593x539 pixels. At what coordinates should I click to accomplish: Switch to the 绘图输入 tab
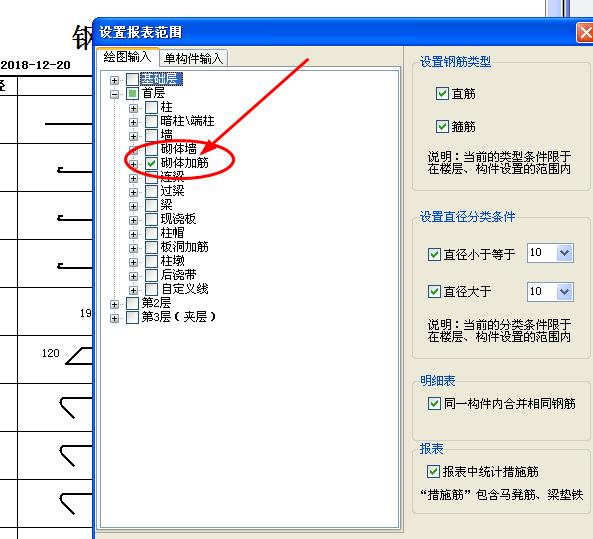(127, 57)
